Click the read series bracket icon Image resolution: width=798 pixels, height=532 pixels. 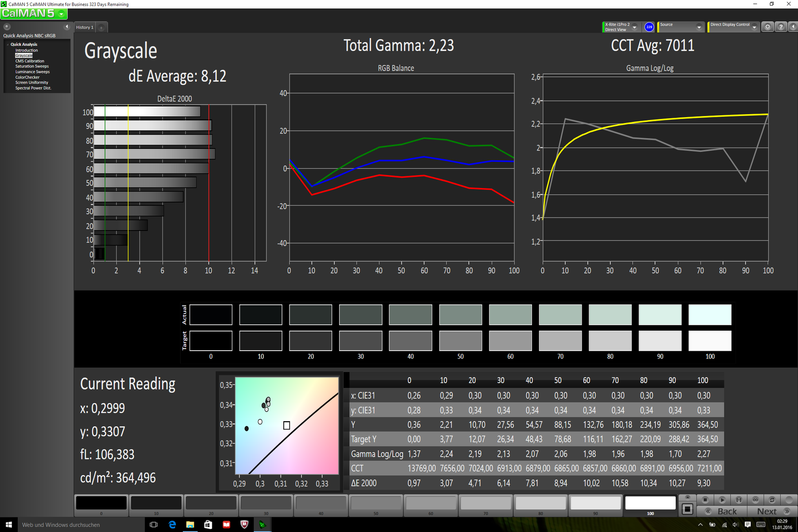pyautogui.click(x=739, y=500)
